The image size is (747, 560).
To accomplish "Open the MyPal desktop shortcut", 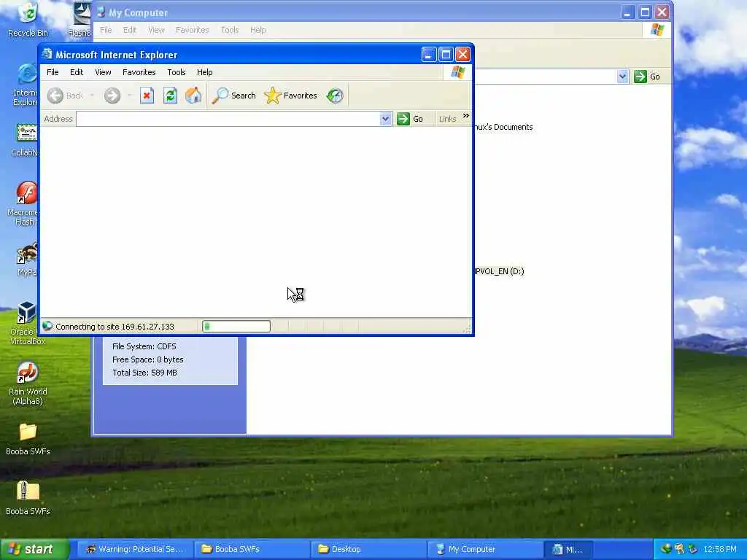I will click(27, 260).
